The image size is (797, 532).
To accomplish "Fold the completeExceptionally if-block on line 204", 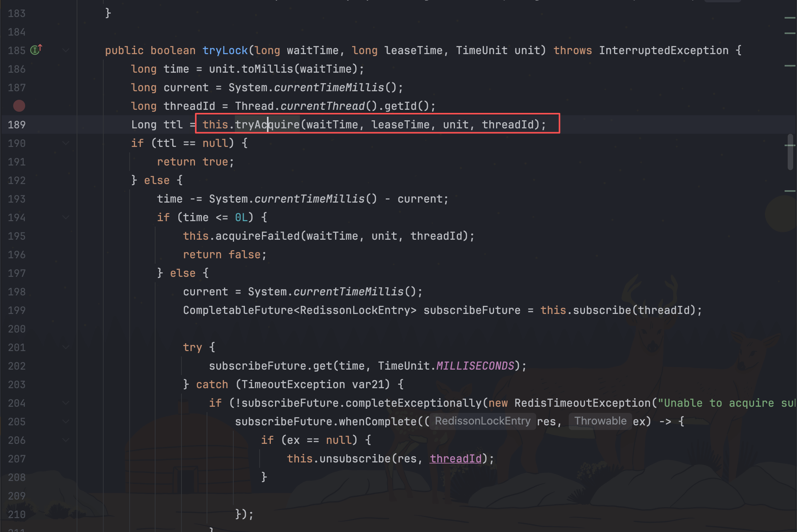I will click(66, 403).
